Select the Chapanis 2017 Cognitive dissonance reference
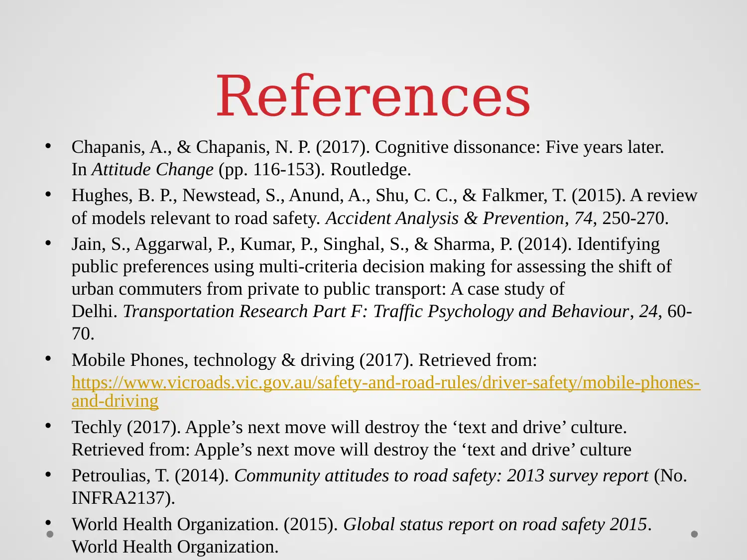Screen dimensions: 747x560 (x=368, y=158)
